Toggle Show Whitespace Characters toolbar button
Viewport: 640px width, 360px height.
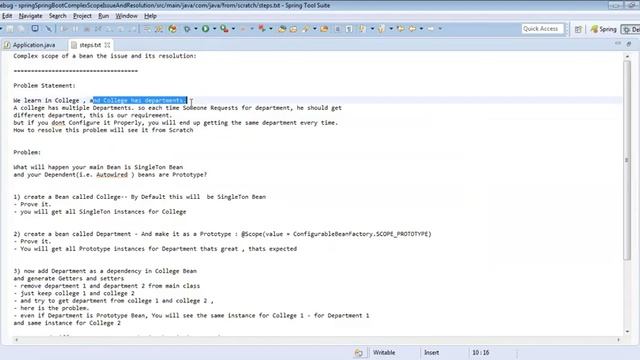349,29
